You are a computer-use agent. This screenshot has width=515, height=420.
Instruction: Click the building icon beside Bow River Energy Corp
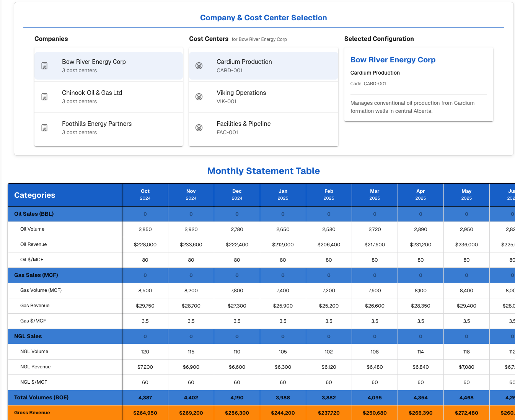[x=44, y=65]
